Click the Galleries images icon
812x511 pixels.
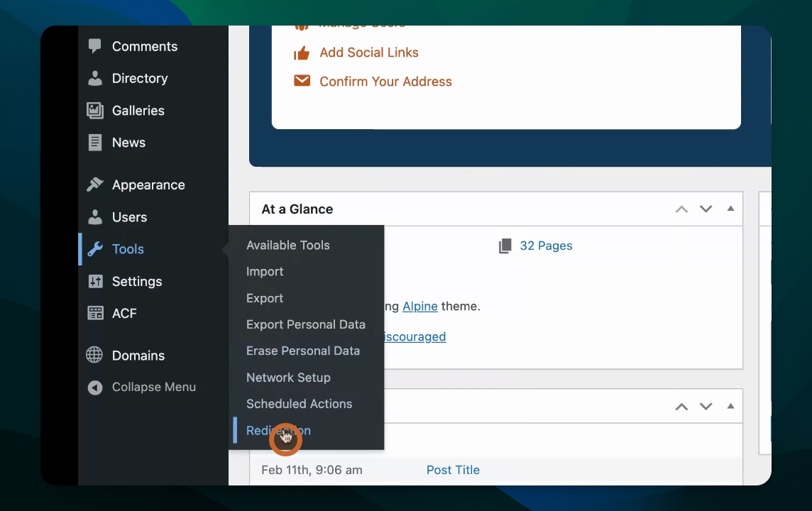(x=95, y=110)
